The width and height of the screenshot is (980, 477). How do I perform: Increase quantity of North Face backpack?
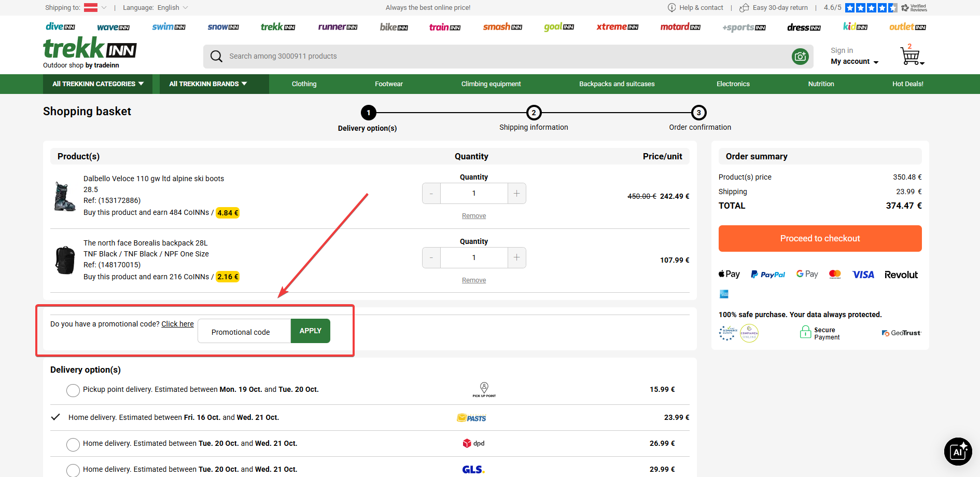516,257
